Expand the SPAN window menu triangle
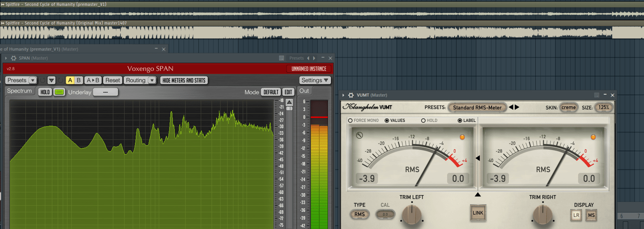The height and width of the screenshot is (229, 644). [x=5, y=58]
